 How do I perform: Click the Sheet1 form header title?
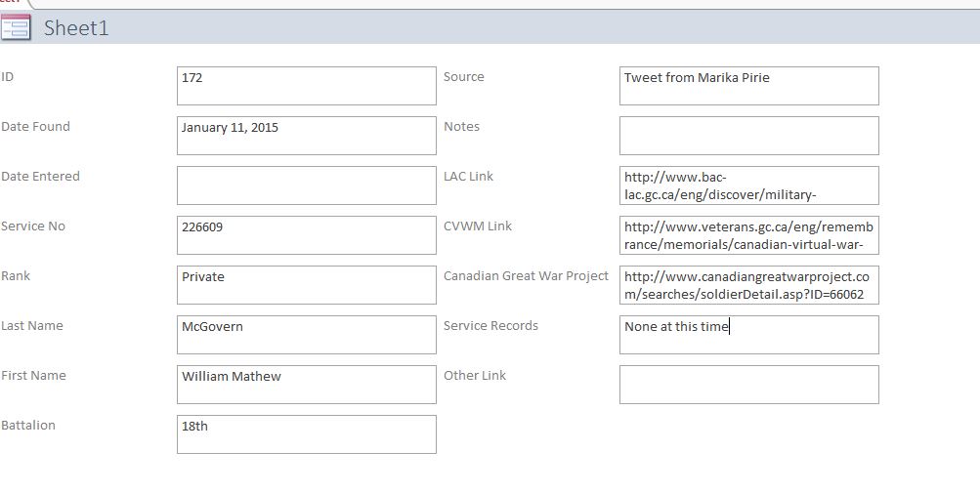pyautogui.click(x=76, y=28)
